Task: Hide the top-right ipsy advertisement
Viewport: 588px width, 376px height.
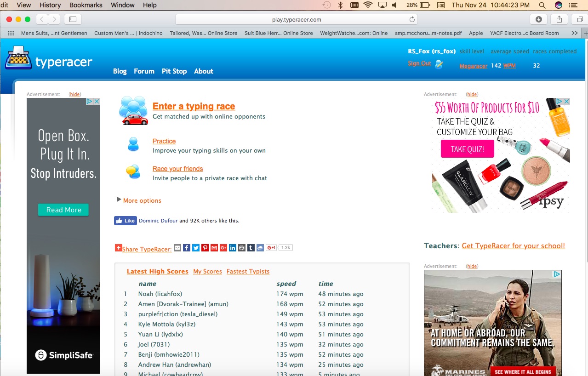Action: pyautogui.click(x=472, y=94)
